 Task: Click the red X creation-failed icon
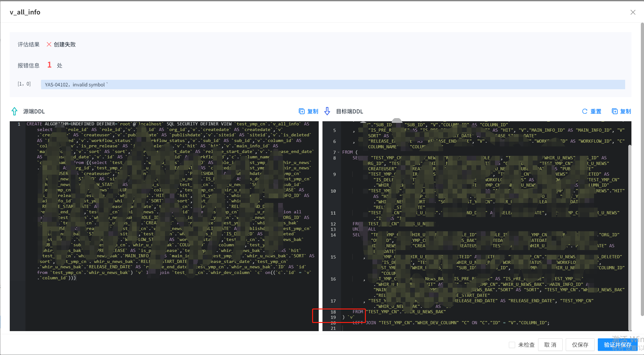point(49,44)
